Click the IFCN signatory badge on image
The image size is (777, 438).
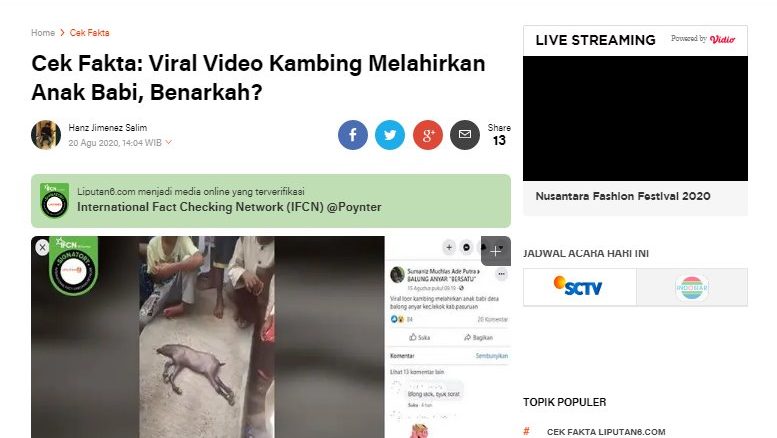point(73,266)
